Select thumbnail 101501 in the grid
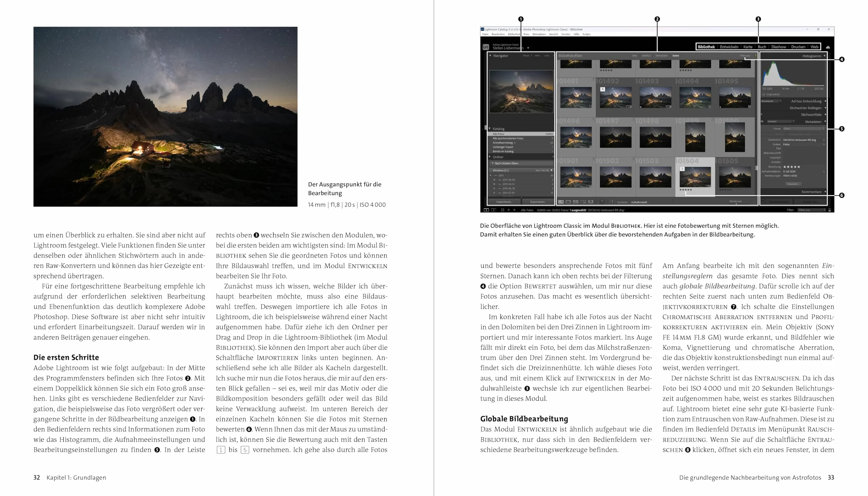 pyautogui.click(x=576, y=177)
